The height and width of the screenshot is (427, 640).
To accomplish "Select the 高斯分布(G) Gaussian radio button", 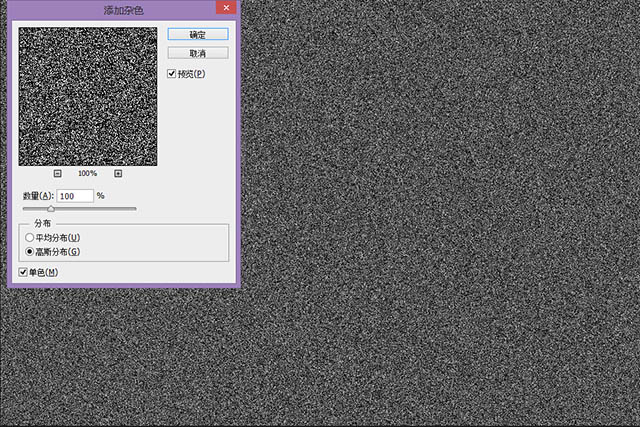I will click(29, 253).
